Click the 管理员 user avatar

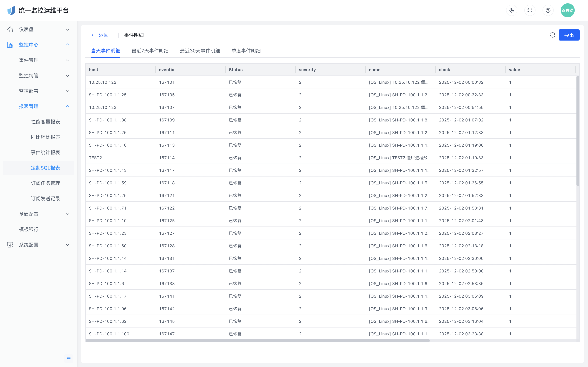(x=567, y=10)
